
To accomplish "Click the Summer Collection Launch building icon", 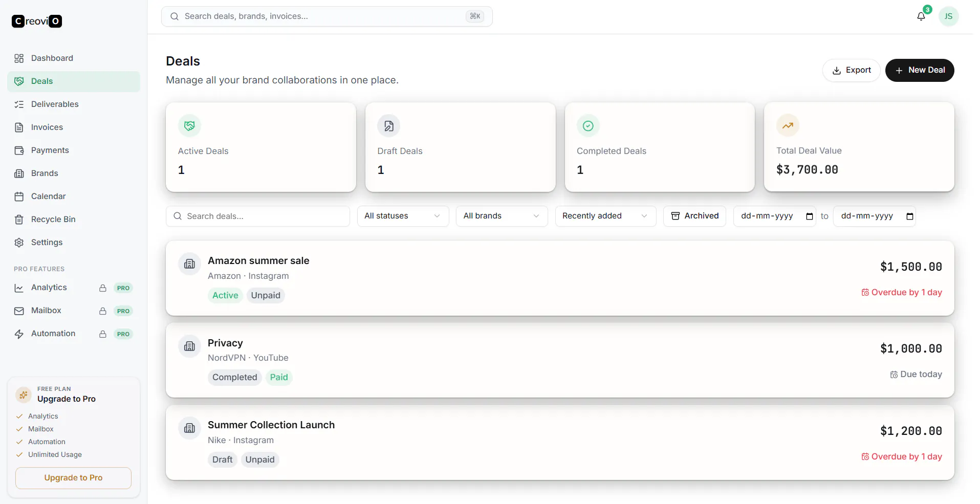I will coord(189,428).
